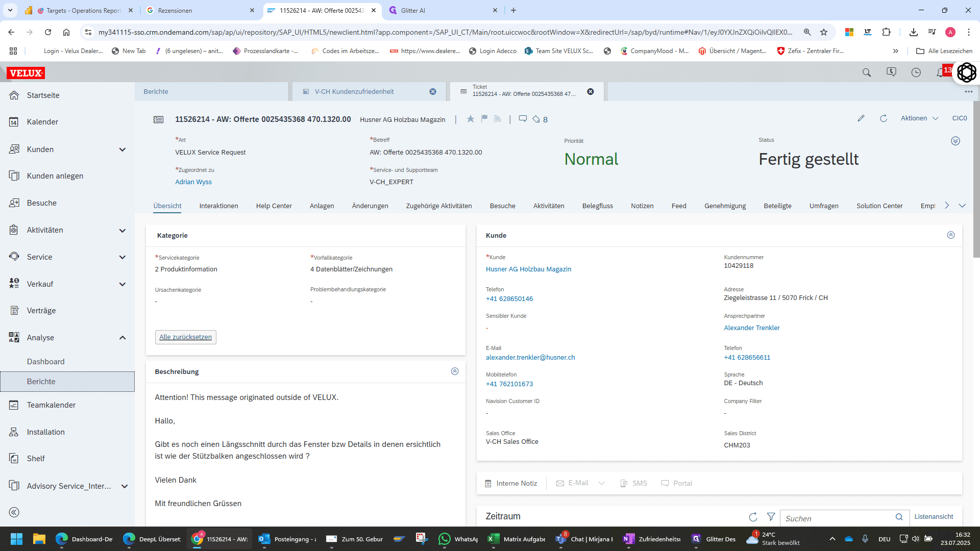Collapse the ticket header details

click(955, 141)
